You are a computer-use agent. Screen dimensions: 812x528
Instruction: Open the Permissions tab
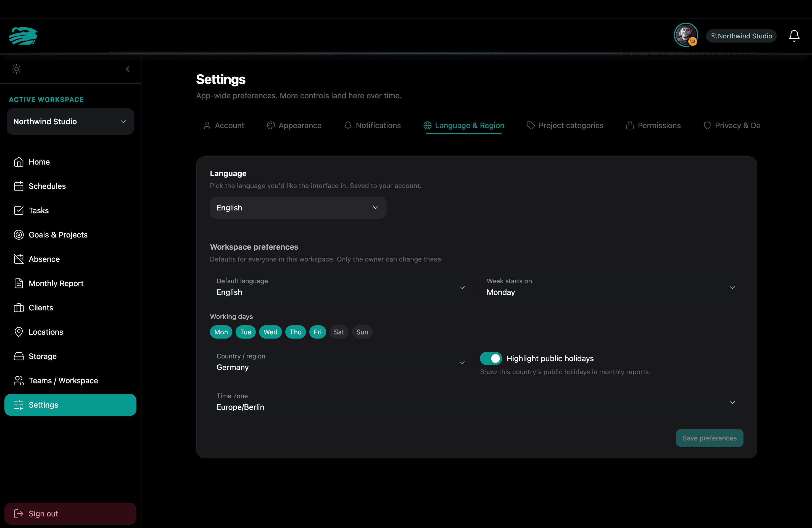[653, 126]
